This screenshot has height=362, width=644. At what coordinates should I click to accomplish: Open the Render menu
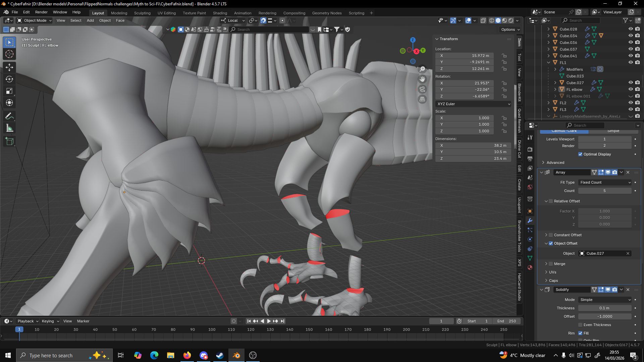[x=41, y=12]
